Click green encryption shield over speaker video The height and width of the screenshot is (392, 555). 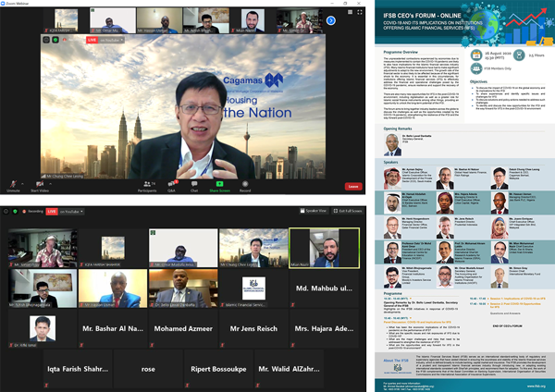[55, 40]
